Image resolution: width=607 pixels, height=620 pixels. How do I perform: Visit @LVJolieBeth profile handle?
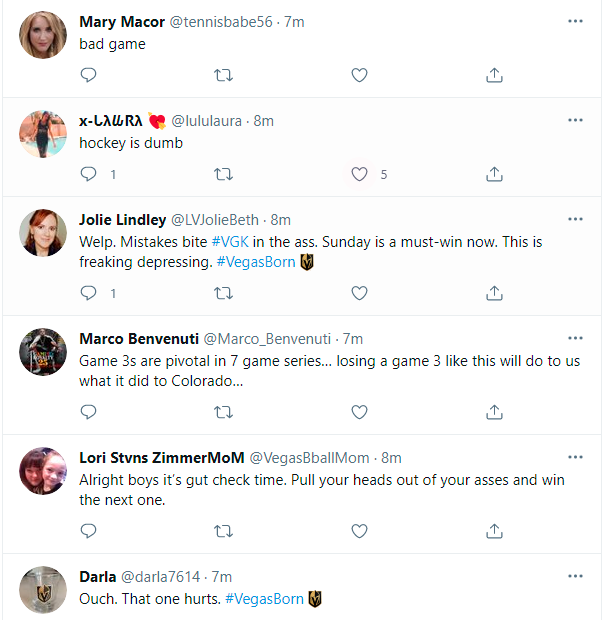(215, 220)
